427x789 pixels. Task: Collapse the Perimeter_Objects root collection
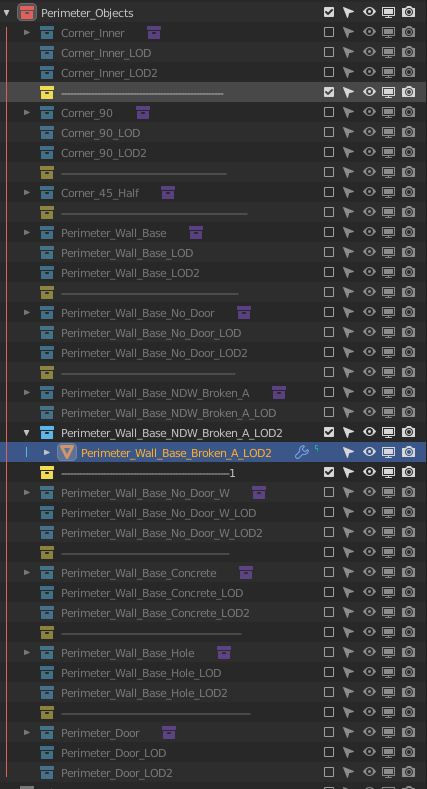(7, 13)
